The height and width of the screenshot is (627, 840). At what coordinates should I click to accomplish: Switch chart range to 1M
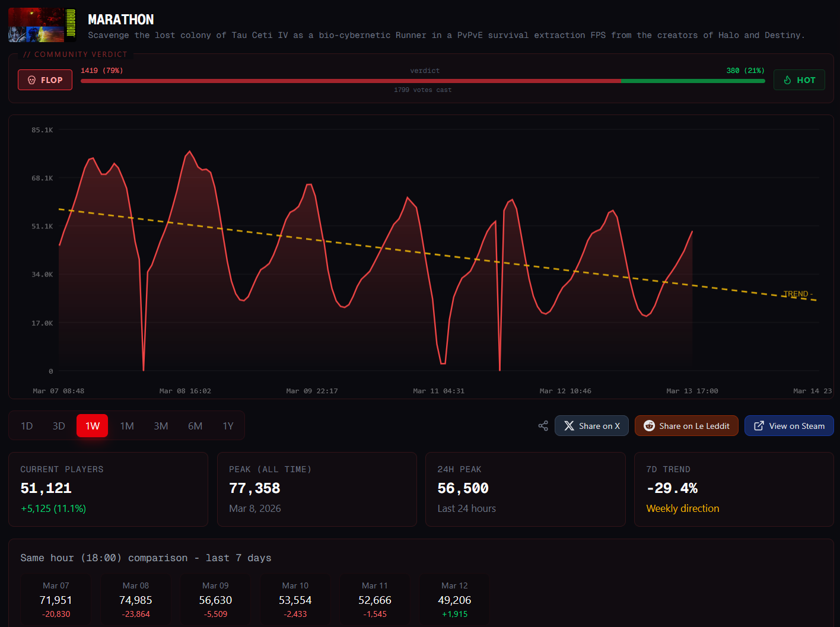click(x=127, y=426)
